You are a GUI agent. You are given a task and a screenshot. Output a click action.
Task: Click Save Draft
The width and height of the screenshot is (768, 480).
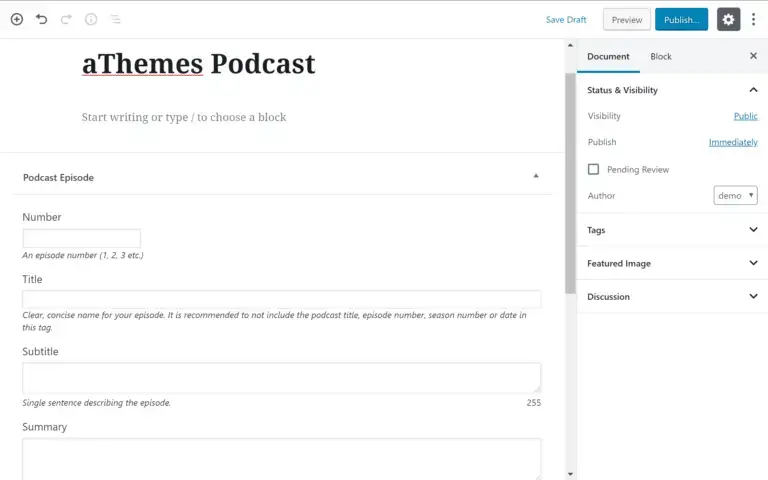[566, 20]
